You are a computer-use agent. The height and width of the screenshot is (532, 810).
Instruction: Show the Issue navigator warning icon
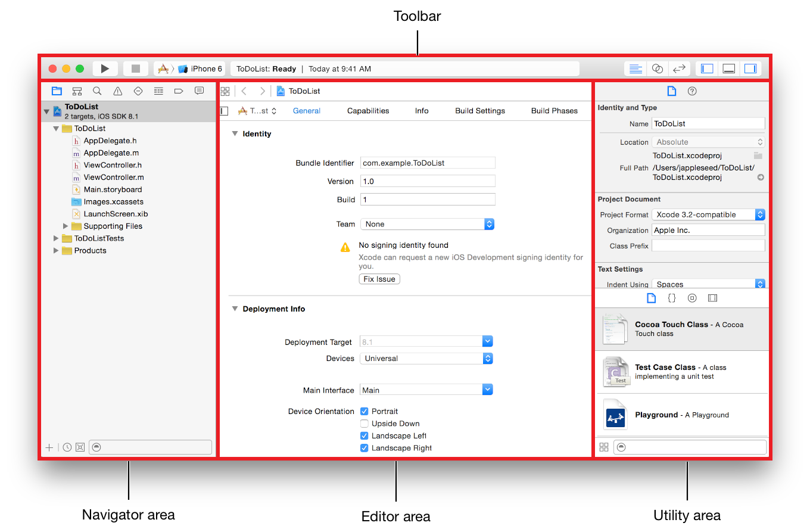117,91
